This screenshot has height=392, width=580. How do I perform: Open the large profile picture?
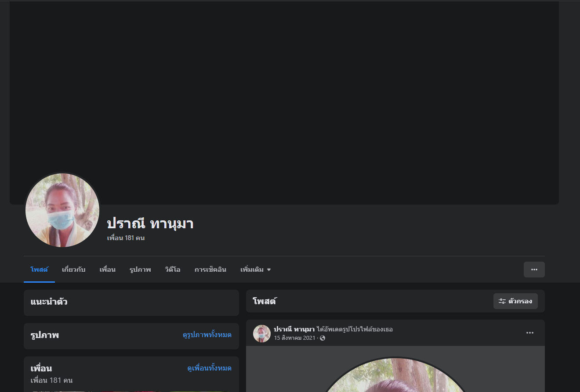[62, 210]
